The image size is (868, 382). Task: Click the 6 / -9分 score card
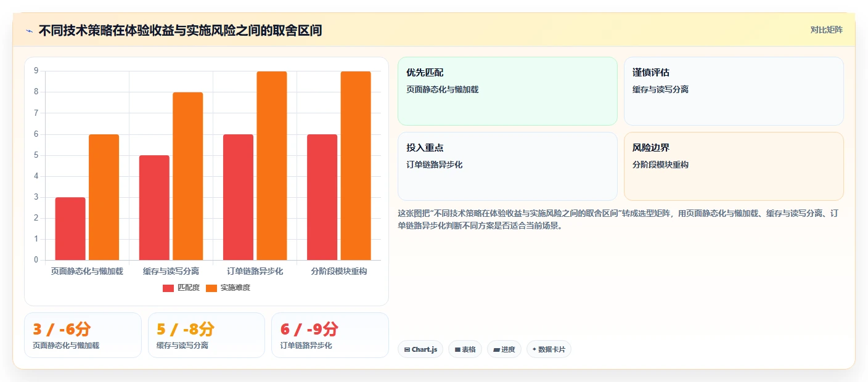(330, 335)
